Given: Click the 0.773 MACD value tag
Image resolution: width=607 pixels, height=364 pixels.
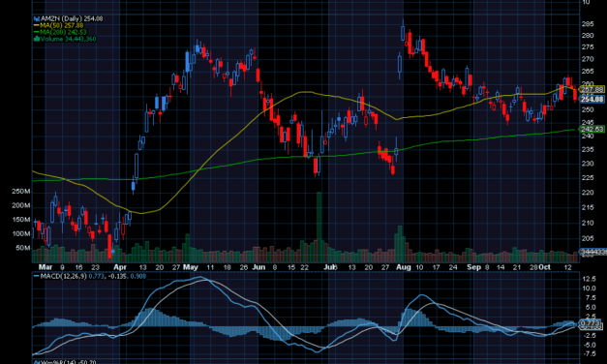Looking at the screenshot, I should [591, 322].
